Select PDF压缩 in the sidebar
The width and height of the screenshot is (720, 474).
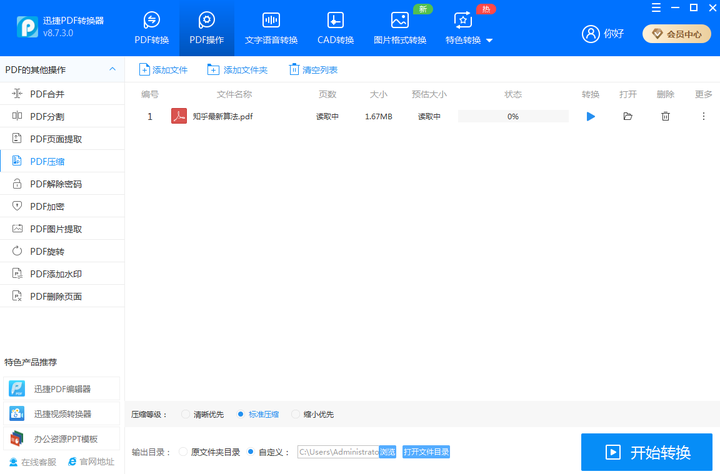[x=62, y=161]
